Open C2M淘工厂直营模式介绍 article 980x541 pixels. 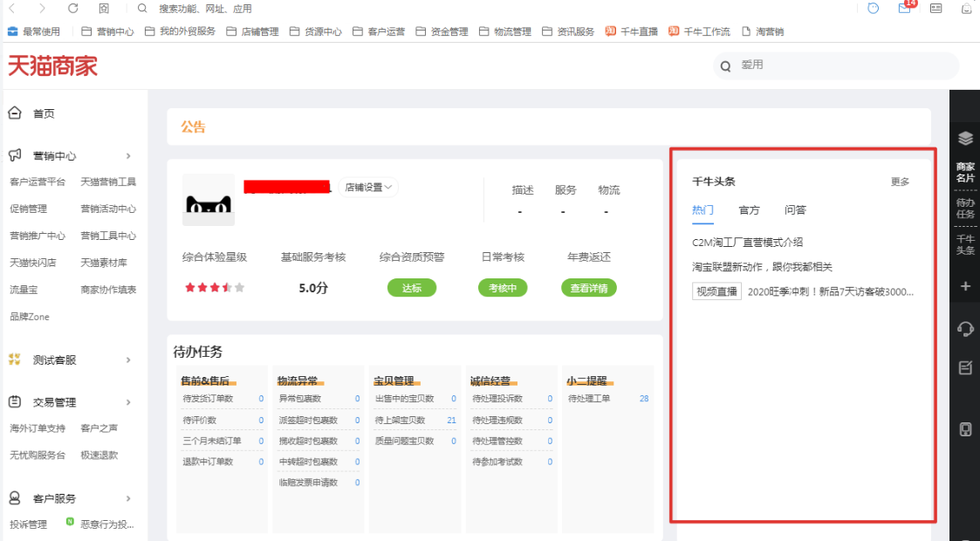point(748,243)
